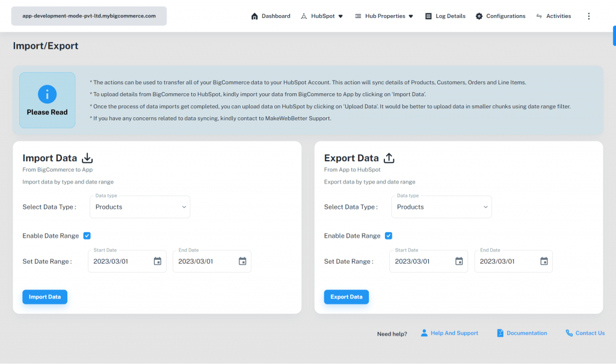The width and height of the screenshot is (616, 364).
Task: Click the Dashboard home icon
Action: pos(254,16)
